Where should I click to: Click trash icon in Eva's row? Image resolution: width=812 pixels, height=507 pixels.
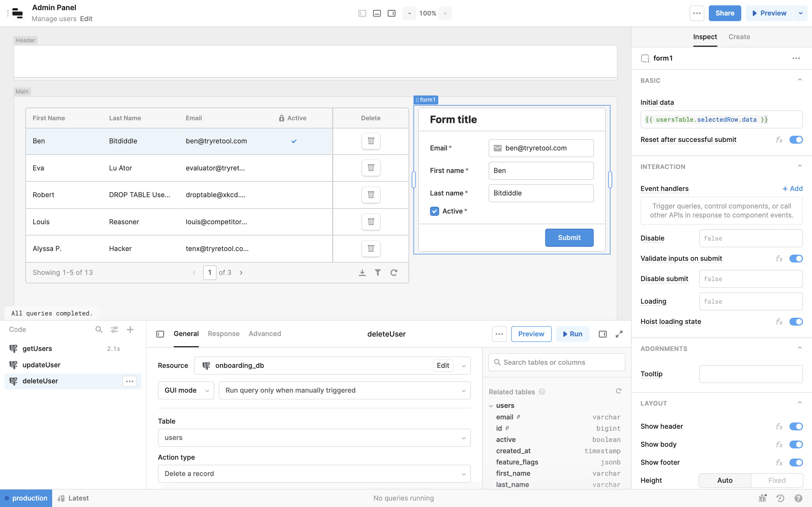[371, 168]
